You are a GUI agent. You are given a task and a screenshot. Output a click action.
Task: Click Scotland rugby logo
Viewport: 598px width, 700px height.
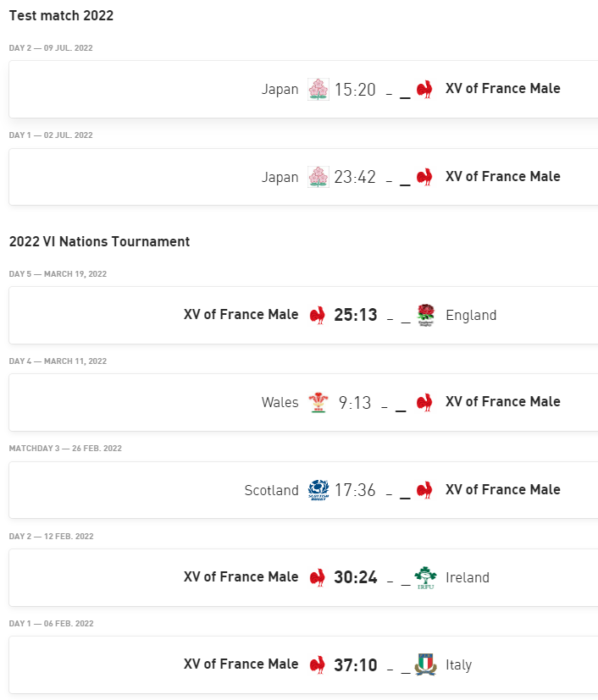(318, 490)
